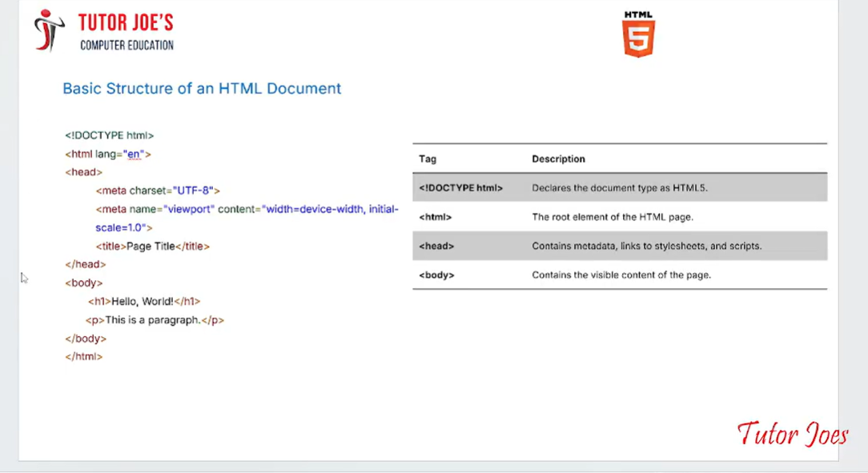Click the '<meta charset="UTF-8">' code line

point(158,190)
